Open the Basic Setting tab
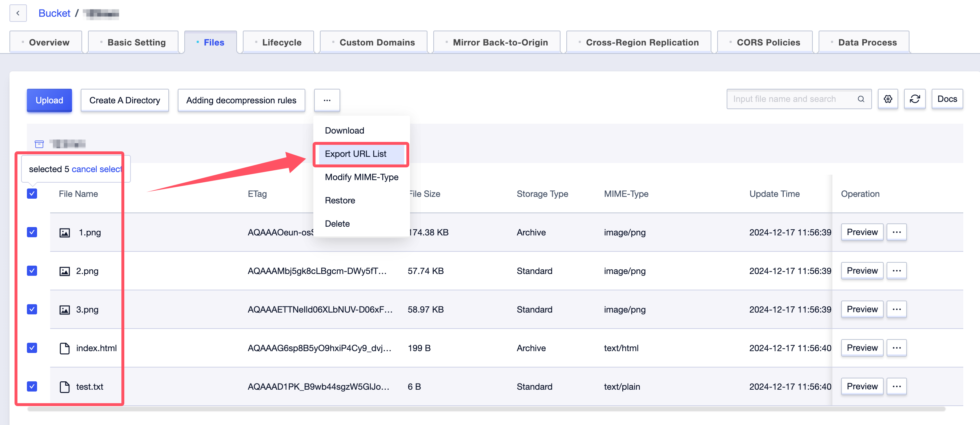This screenshot has height=425, width=980. click(x=133, y=42)
